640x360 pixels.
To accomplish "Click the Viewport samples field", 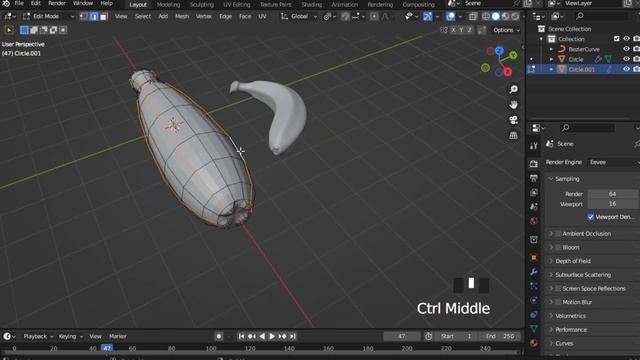I will coord(612,204).
